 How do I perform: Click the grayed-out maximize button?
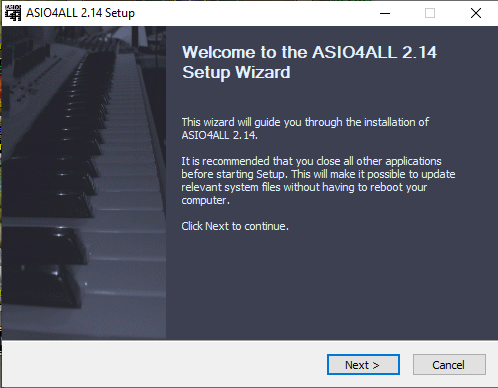point(430,13)
